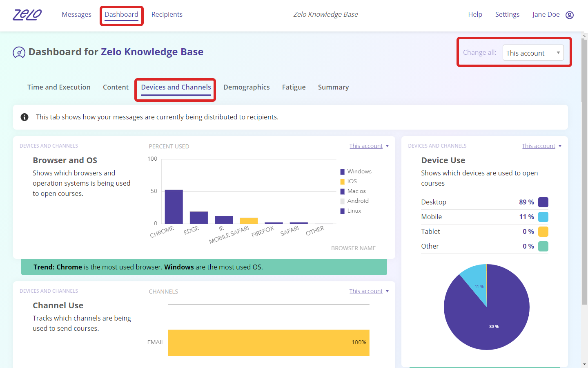The image size is (588, 368).
Task: Toggle the Mac os legend marker
Action: tap(343, 191)
